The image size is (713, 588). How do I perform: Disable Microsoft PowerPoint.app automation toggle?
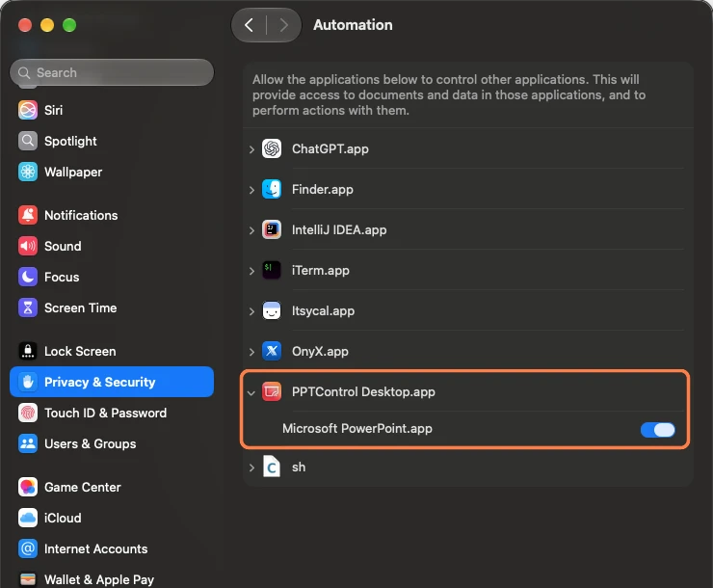tap(657, 429)
